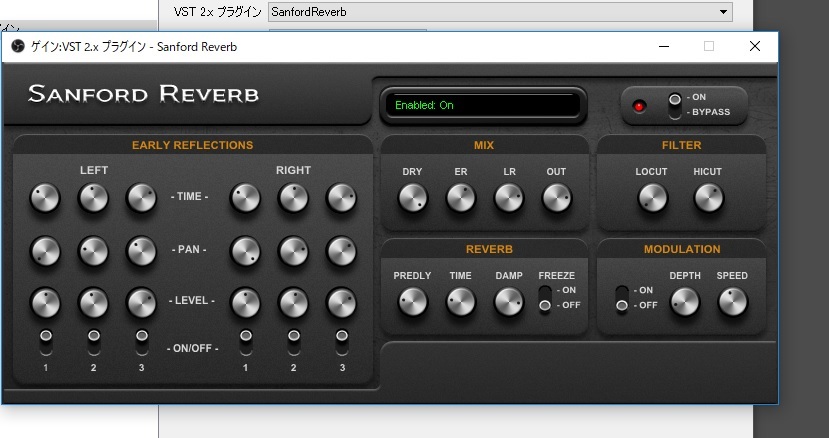Viewport: 829px width, 438px height.
Task: Click the Right LEVEL knob 3
Action: [x=342, y=303]
